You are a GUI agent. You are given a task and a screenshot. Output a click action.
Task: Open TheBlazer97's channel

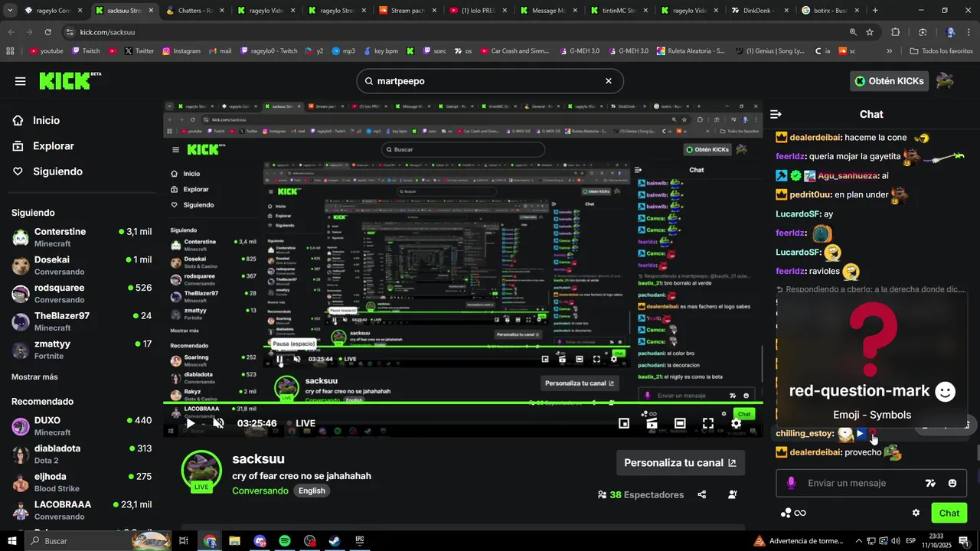(x=81, y=321)
